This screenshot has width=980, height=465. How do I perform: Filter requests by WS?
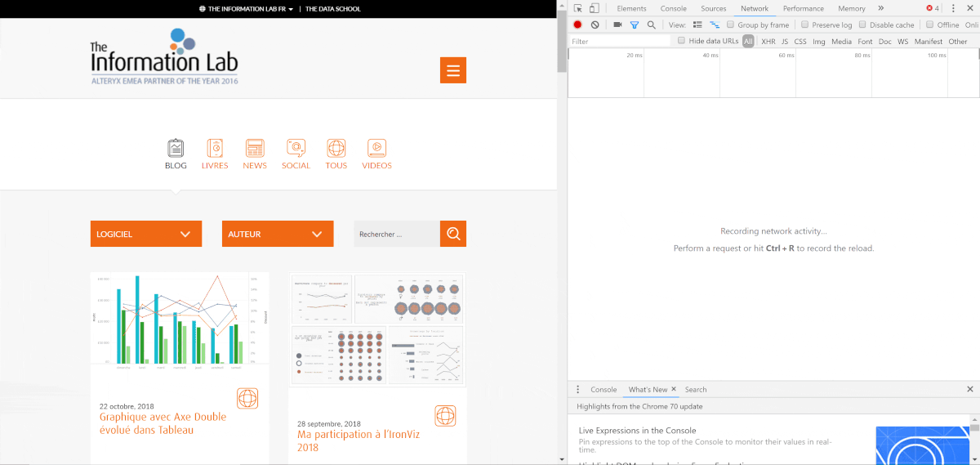902,41
